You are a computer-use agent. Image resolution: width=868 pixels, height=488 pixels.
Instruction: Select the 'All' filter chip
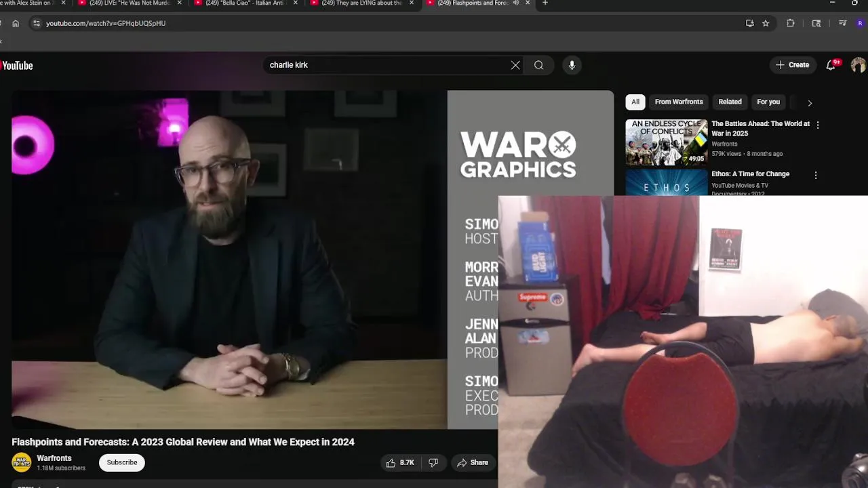635,102
